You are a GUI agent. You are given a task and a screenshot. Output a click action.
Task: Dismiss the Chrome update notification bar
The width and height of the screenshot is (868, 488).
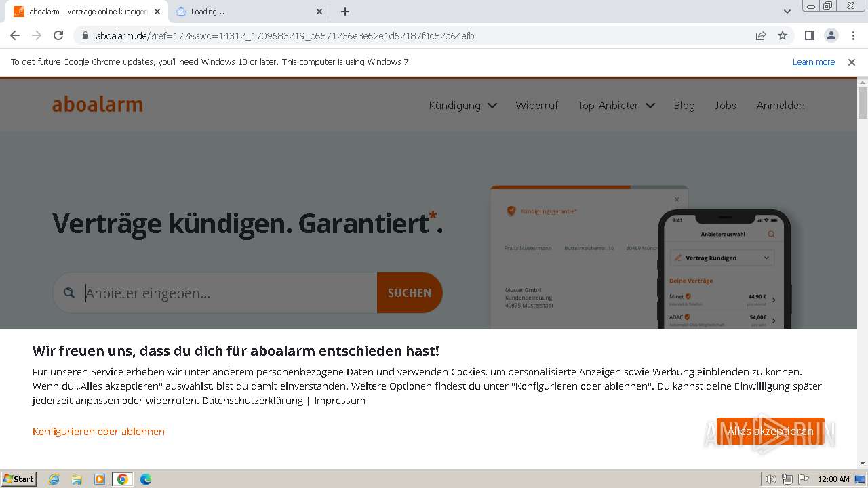pyautogui.click(x=852, y=62)
